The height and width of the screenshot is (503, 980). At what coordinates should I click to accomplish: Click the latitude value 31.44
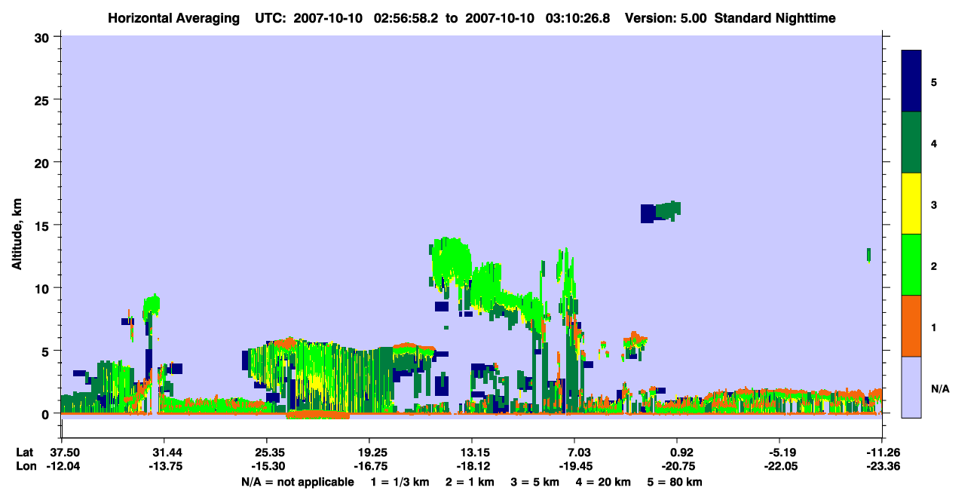coord(164,452)
